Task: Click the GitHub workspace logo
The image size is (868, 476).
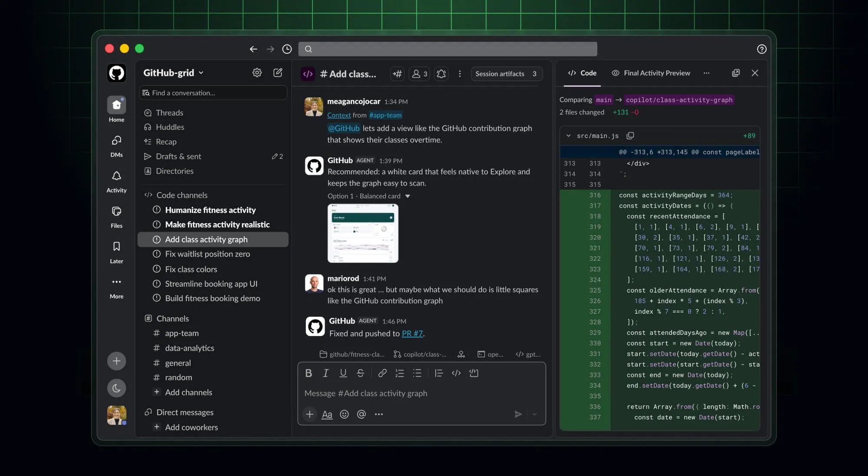Action: (116, 73)
